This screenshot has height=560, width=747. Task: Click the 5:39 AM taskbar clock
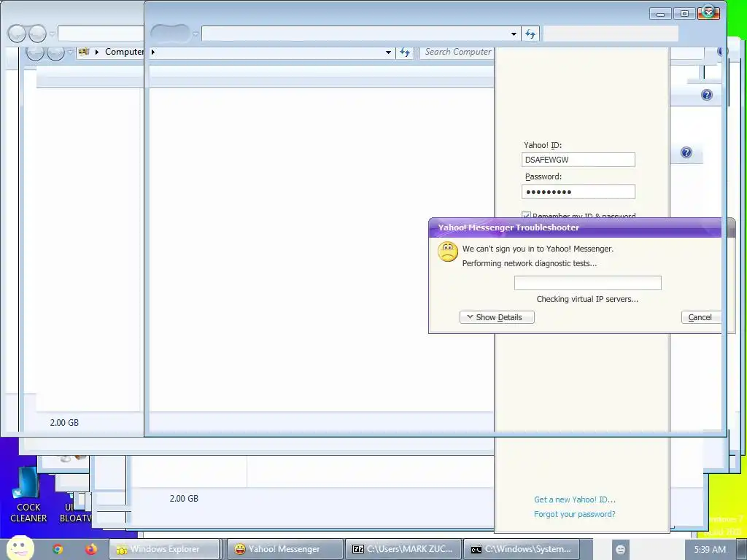coord(710,549)
